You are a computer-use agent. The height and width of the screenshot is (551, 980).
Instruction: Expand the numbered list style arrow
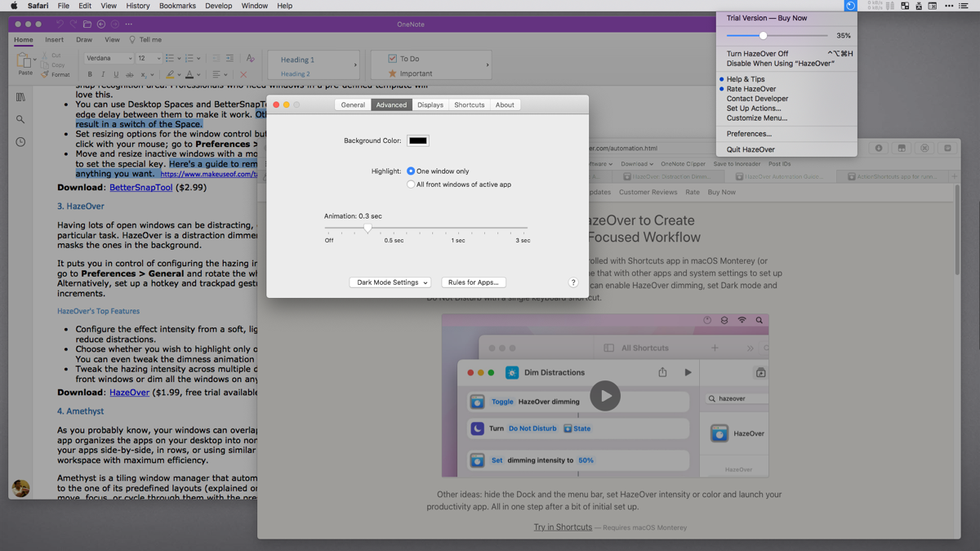[x=198, y=59]
